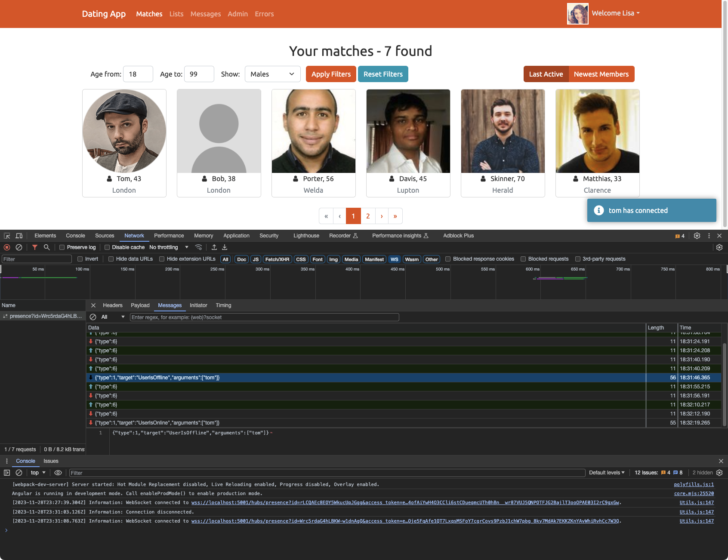
Task: Open console drawer three-dot menu
Action: [x=7, y=461]
